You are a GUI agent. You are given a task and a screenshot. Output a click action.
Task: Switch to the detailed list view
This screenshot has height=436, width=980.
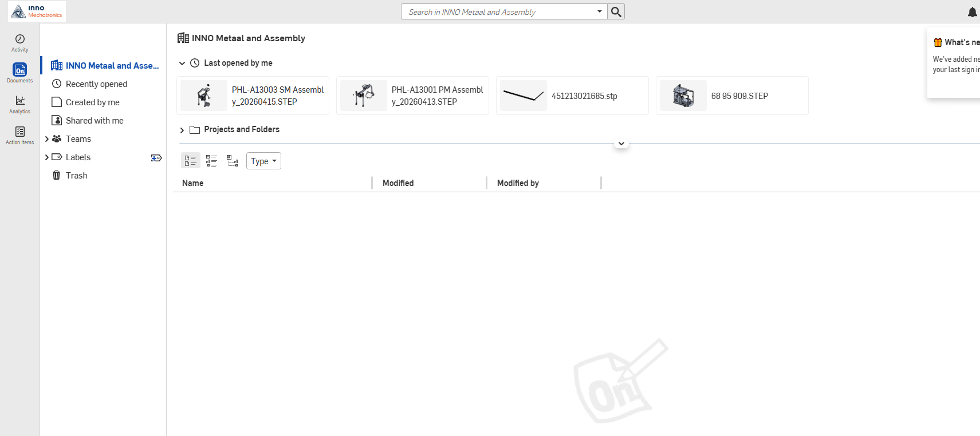(211, 161)
